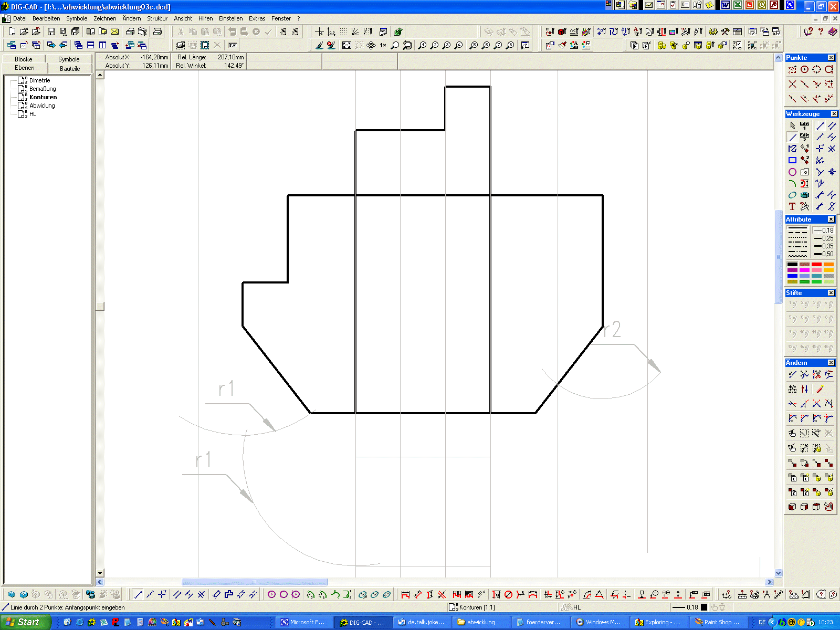
Task: Click the magenta circle with center icon, bottom toolbar
Action: [271, 594]
